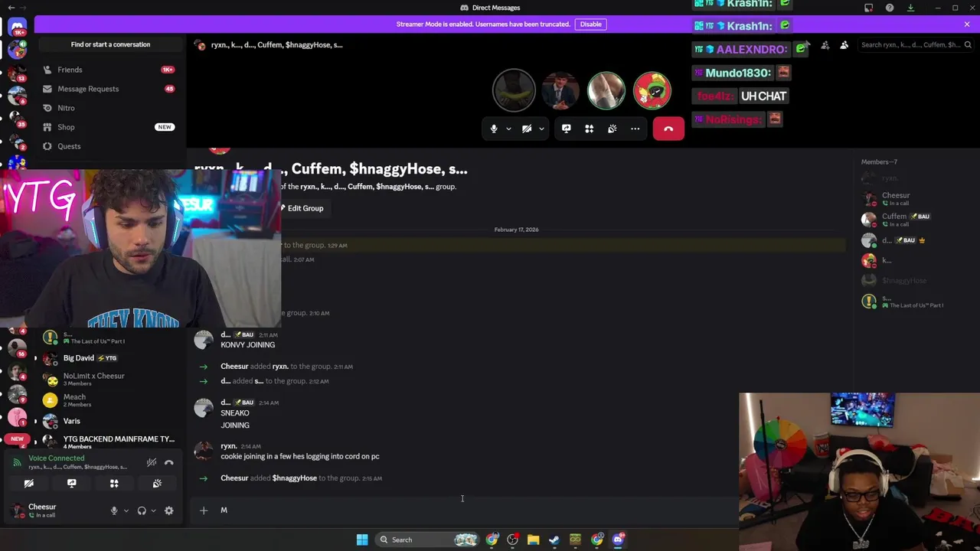Image resolution: width=980 pixels, height=551 pixels.
Task: Search within the group conversation
Action: click(x=914, y=45)
